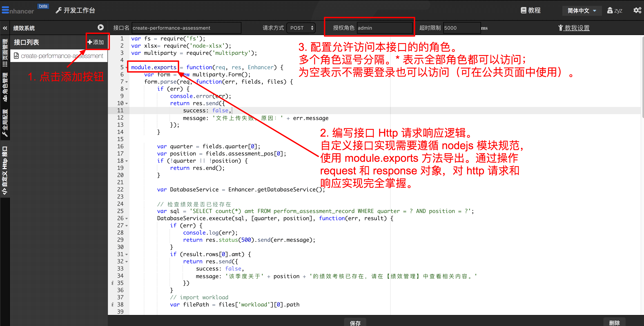Collapse the fold arrow at line 26
The width and height of the screenshot is (644, 326).
127,219
